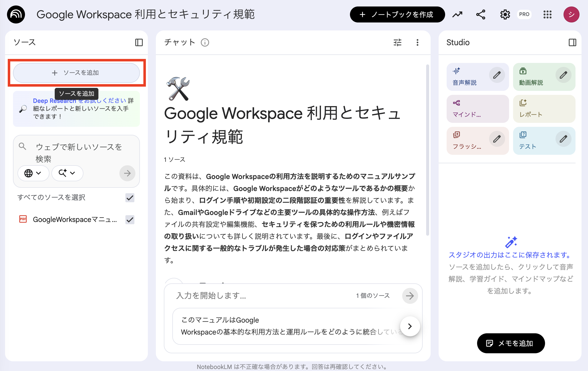Add a new source with ソースを追加
The height and width of the screenshot is (371, 588).
pyautogui.click(x=76, y=73)
